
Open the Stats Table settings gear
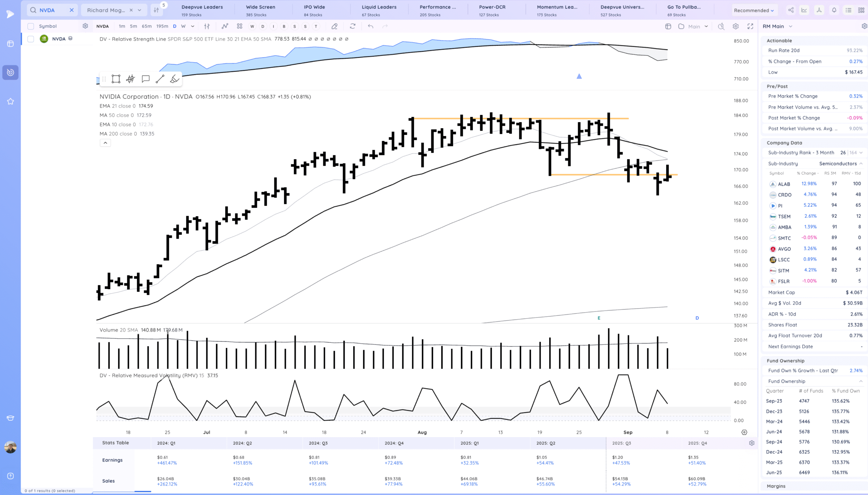click(752, 443)
